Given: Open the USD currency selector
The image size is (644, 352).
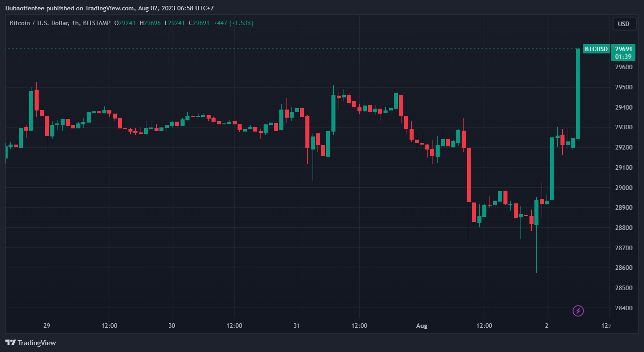Looking at the screenshot, I should coord(624,24).
